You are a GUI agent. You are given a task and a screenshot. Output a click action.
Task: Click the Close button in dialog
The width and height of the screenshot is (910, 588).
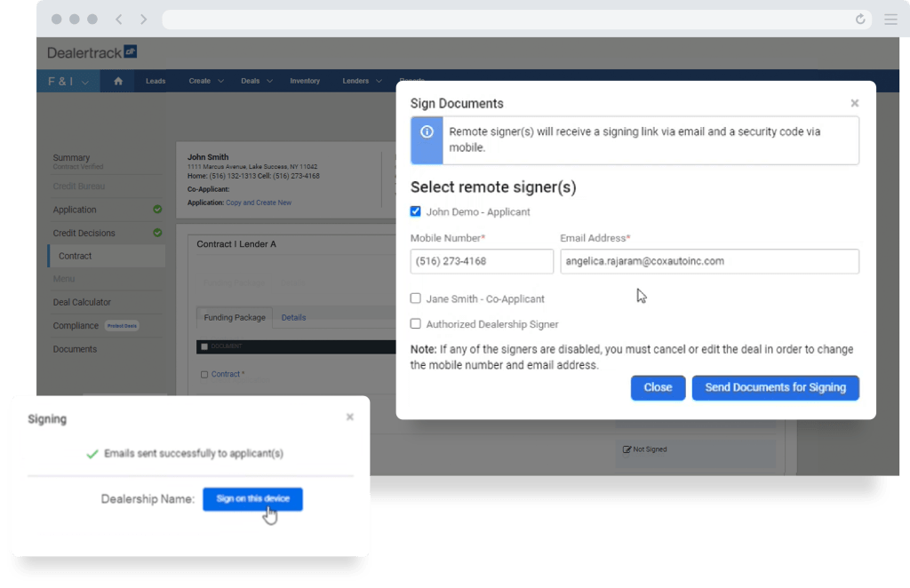coord(658,387)
